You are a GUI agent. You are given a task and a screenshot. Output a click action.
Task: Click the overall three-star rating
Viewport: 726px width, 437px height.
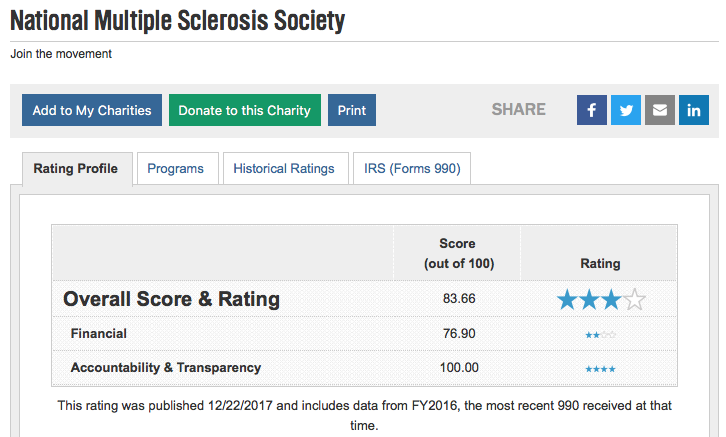601,300
